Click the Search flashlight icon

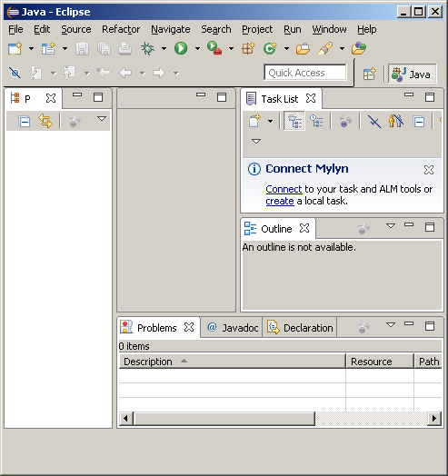[x=325, y=48]
